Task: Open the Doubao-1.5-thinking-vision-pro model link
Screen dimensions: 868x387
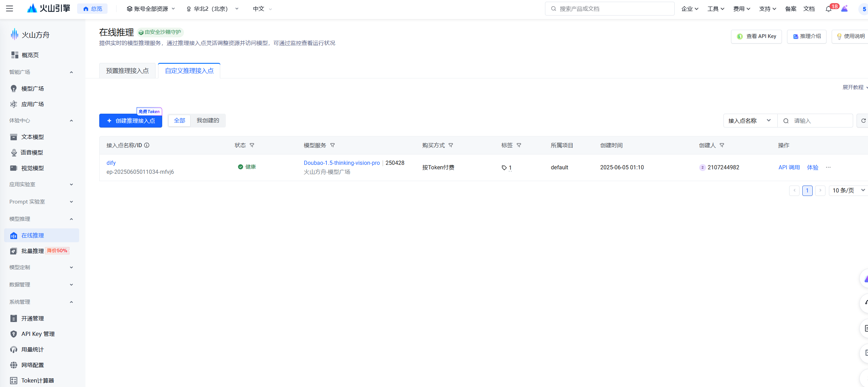Action: point(342,163)
